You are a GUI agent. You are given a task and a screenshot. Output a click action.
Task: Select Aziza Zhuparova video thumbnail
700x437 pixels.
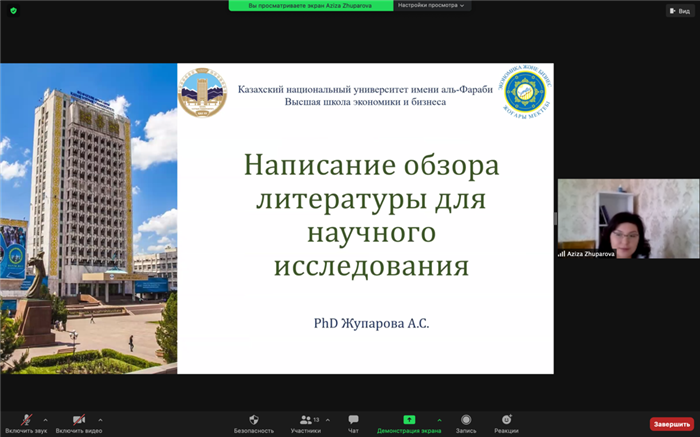(614, 219)
